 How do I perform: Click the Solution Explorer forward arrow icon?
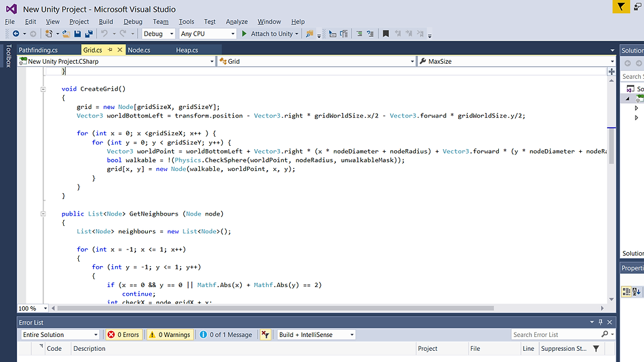(639, 63)
